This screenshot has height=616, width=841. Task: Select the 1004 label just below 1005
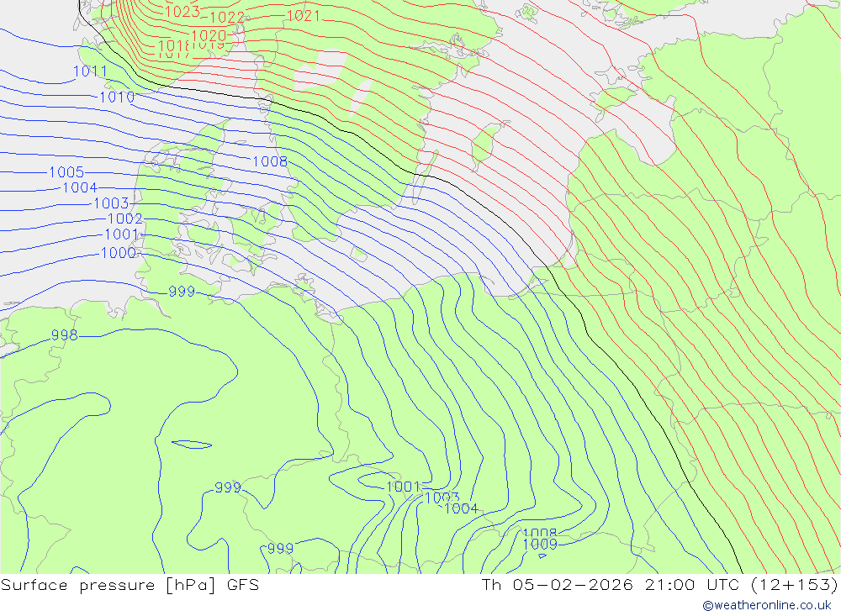coord(80,187)
